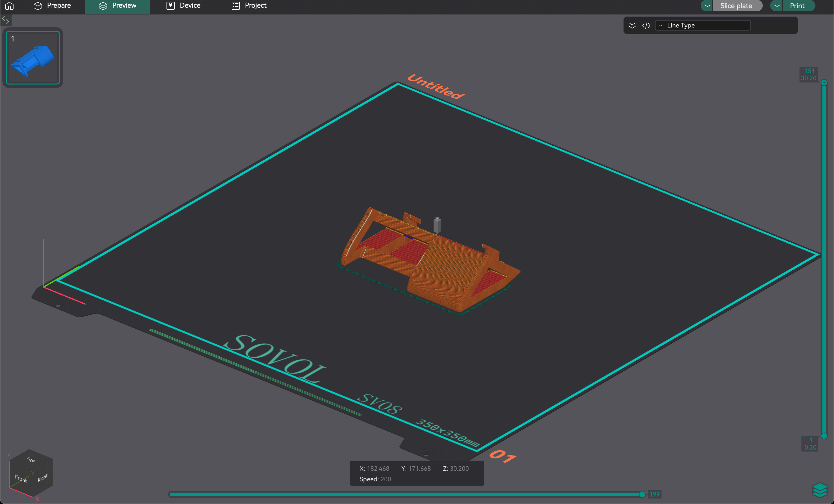Click the vertical layer slider top handle
The width and height of the screenshot is (834, 504).
coord(824,82)
